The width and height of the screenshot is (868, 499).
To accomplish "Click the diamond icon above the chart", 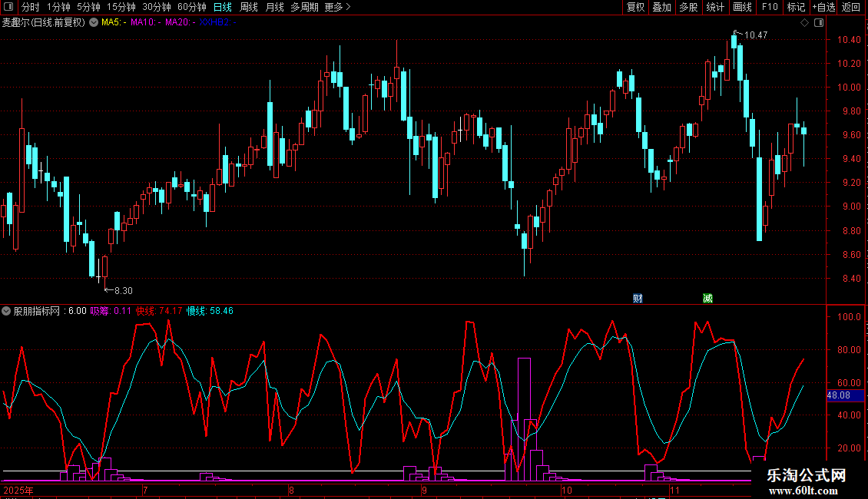I will coord(804,23).
